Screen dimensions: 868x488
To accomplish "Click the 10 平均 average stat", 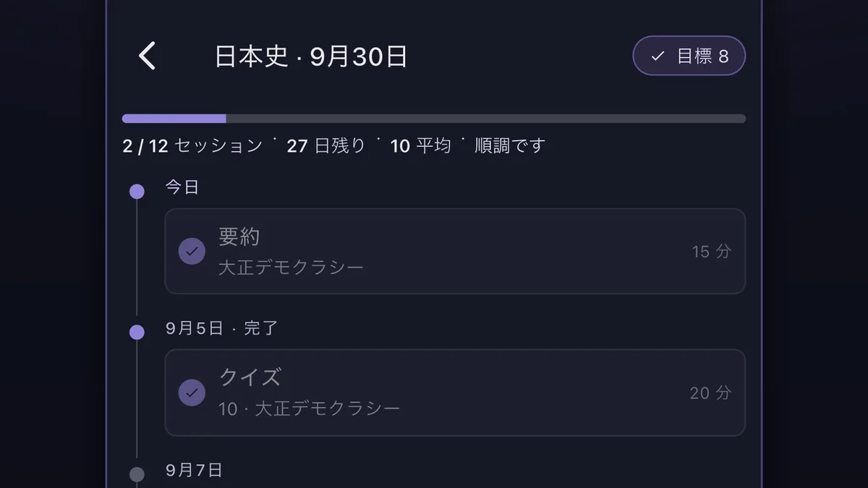I will 421,146.
